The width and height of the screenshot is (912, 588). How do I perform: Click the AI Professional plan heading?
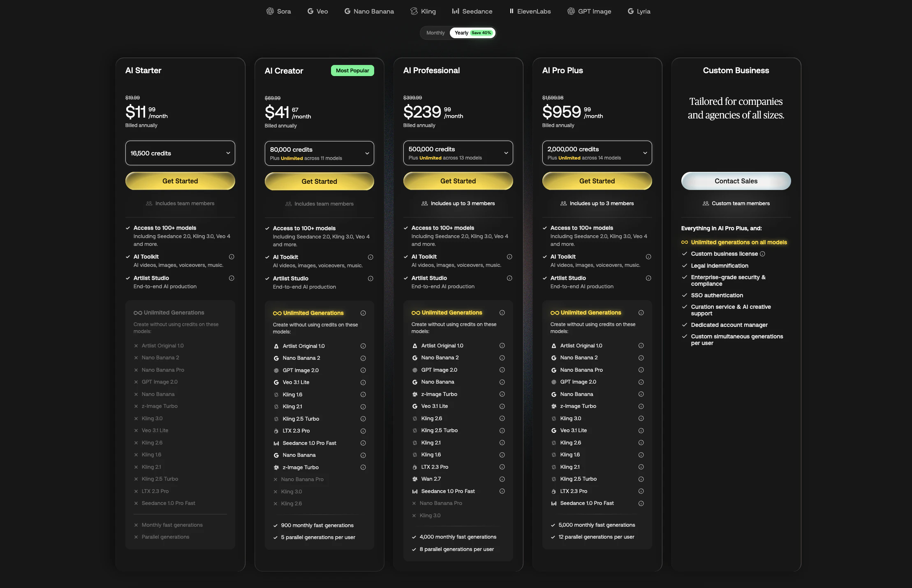click(431, 70)
